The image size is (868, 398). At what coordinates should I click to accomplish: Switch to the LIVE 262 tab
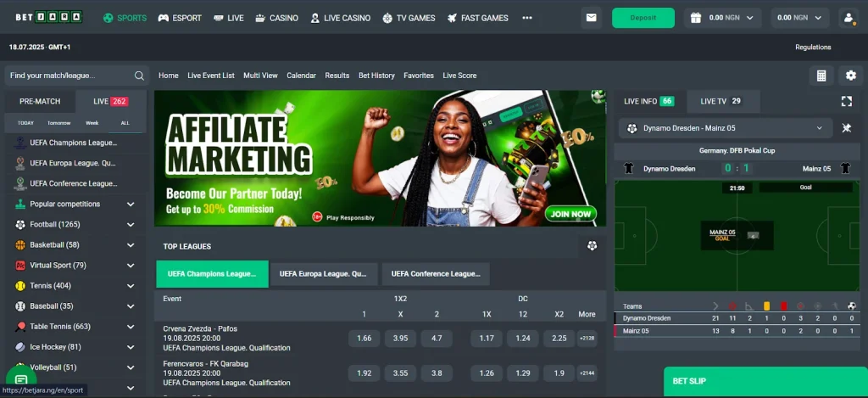click(x=111, y=102)
